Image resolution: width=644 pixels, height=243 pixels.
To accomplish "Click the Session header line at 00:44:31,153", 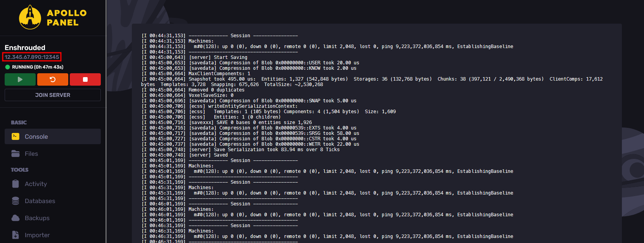I will tap(220, 36).
